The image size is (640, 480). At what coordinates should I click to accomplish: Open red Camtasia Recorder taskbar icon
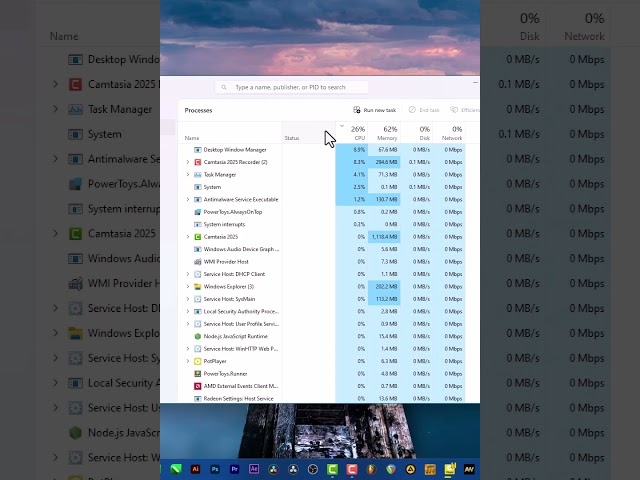tap(352, 469)
